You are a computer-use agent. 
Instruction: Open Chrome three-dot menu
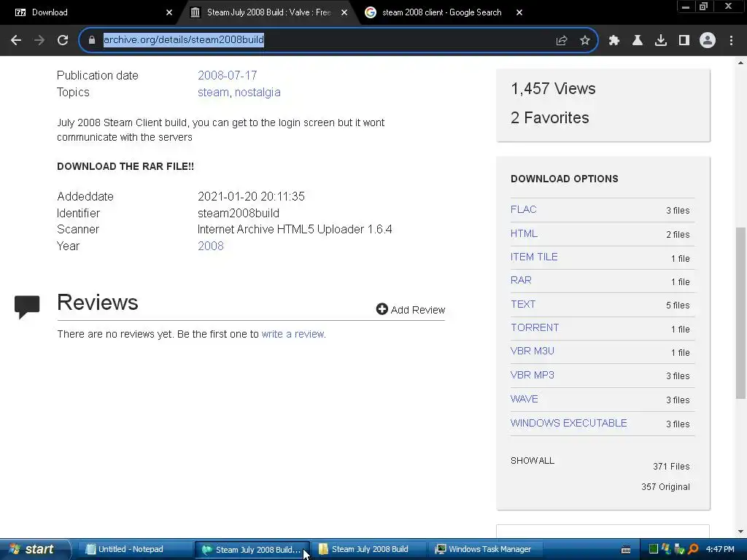731,41
